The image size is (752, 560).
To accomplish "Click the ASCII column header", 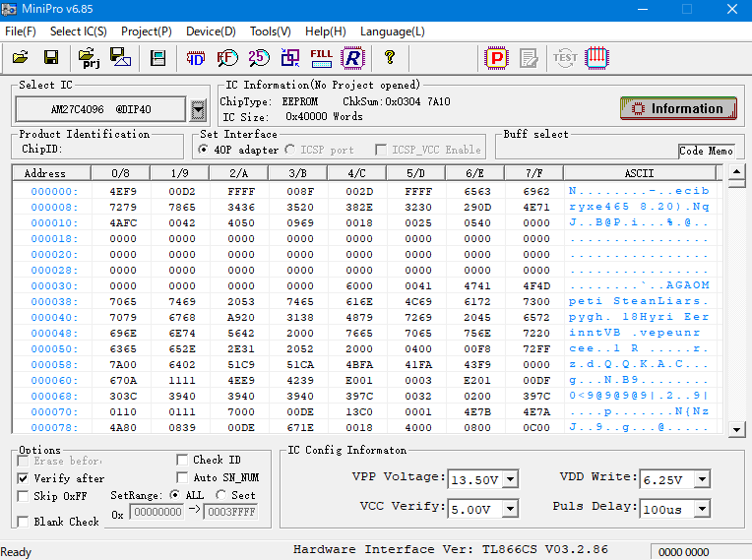I will 639,173.
